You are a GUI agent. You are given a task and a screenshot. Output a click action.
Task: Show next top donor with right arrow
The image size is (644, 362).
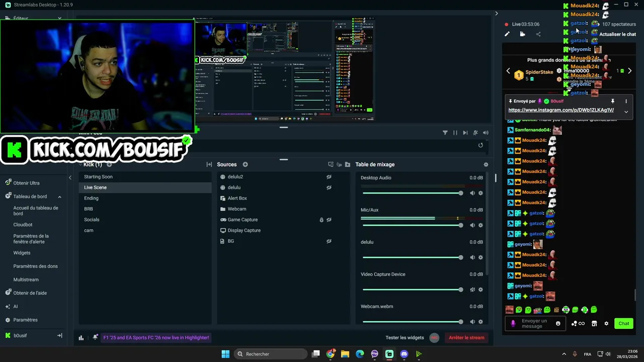click(629, 71)
